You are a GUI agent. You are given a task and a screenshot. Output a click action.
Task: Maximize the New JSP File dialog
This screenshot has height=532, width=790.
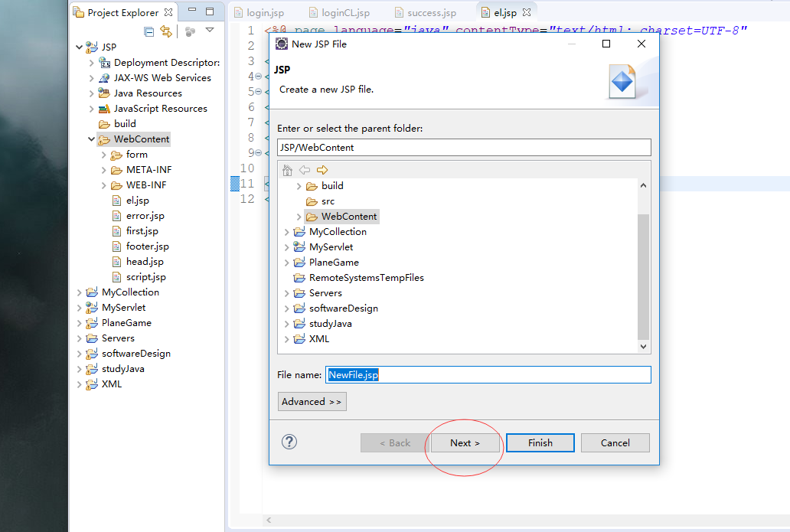[x=606, y=44]
